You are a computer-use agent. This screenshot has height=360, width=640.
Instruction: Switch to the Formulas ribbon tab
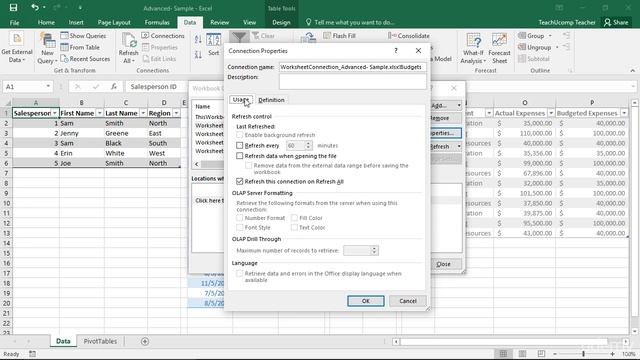[x=157, y=22]
